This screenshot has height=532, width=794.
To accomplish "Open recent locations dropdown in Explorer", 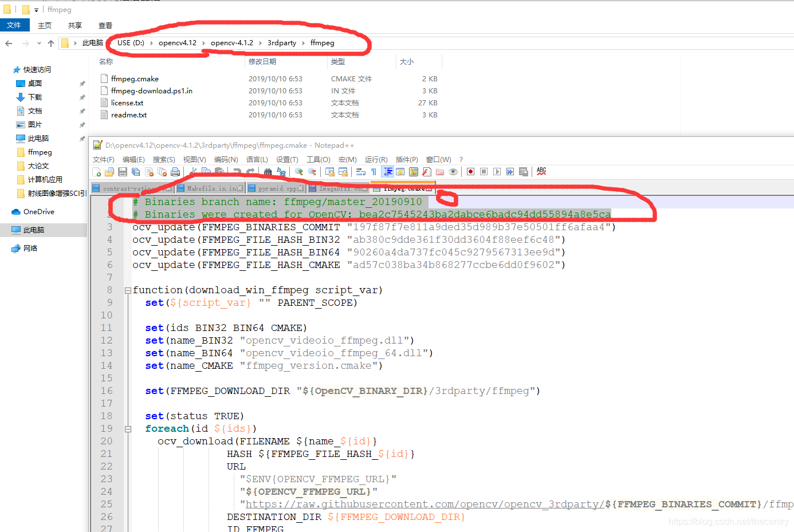I will click(x=39, y=43).
